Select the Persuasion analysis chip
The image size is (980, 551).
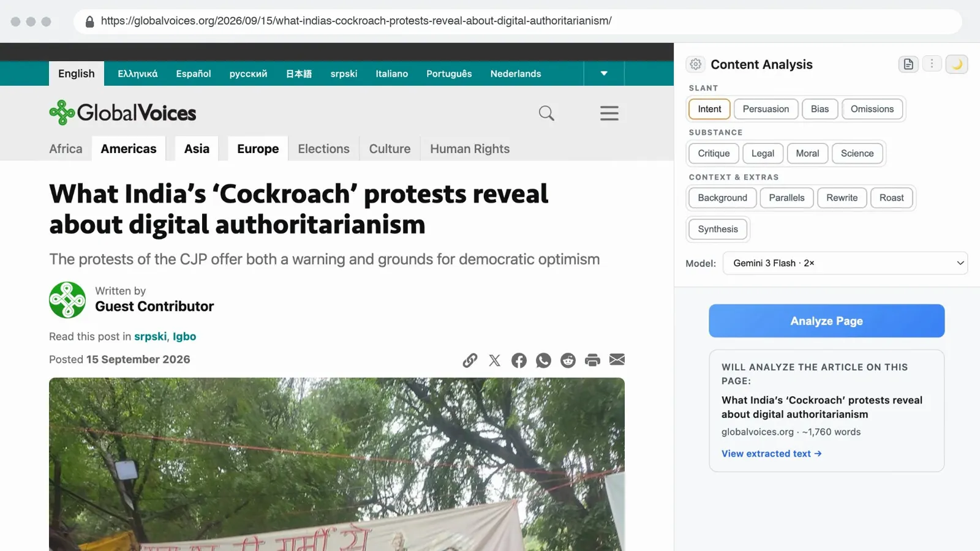(766, 109)
